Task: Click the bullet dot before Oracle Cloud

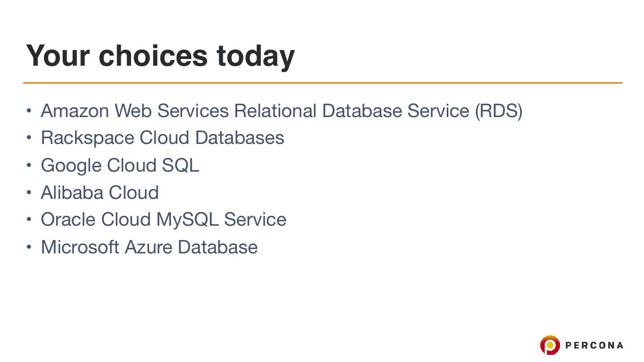Action: coord(29,219)
